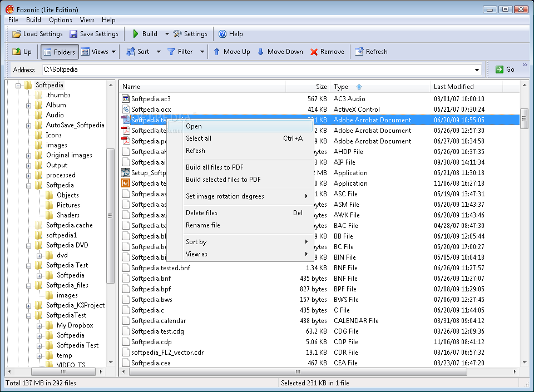Click the green Go arrow icon
Viewport: 534px width, 392px height.
[500, 70]
